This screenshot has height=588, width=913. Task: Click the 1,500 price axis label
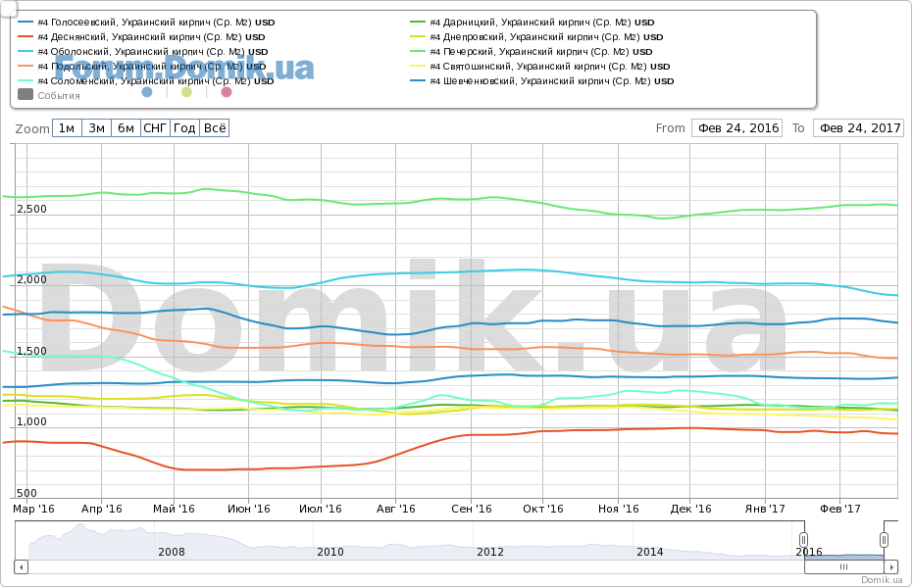[31, 351]
